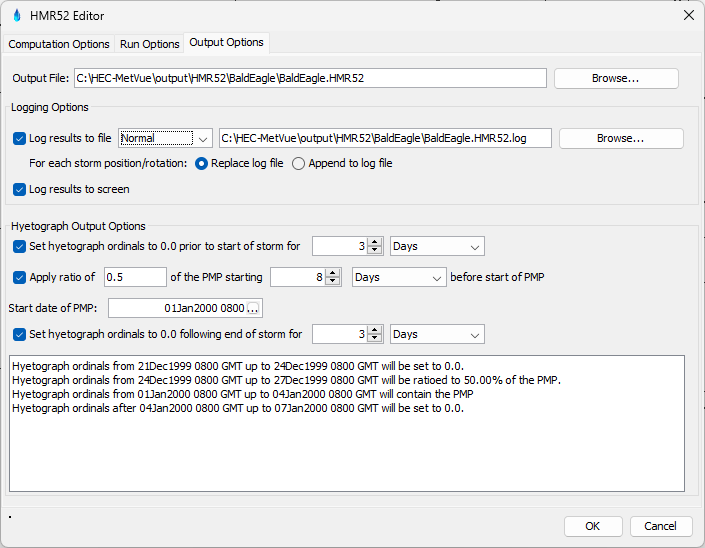
Task: Disable Apply ratio of PMP checkbox
Action: [20, 277]
